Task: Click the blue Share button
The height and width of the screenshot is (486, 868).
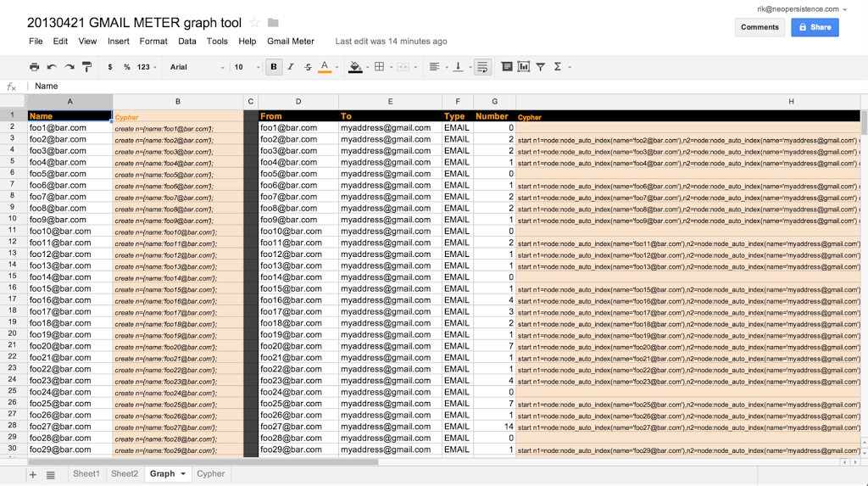Action: click(815, 27)
